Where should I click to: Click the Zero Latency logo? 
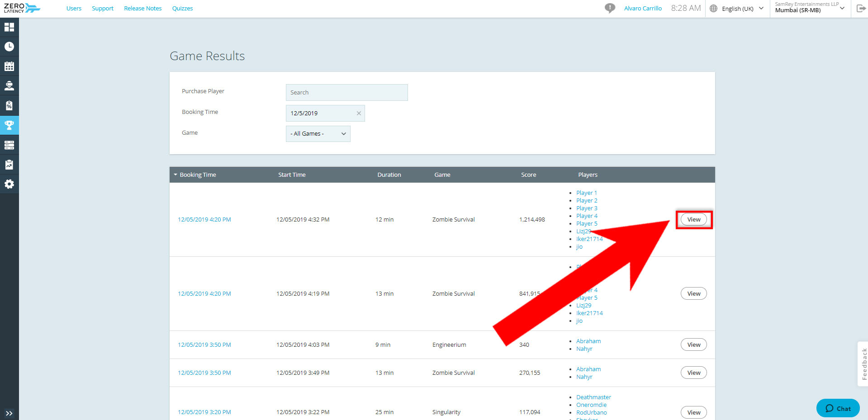22,8
